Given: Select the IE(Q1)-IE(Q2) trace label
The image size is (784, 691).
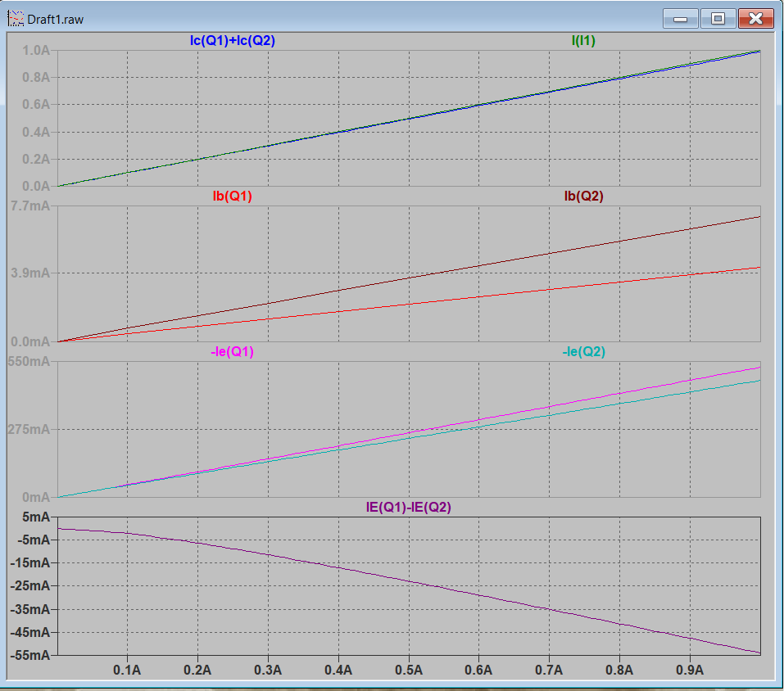Looking at the screenshot, I should click(x=409, y=507).
